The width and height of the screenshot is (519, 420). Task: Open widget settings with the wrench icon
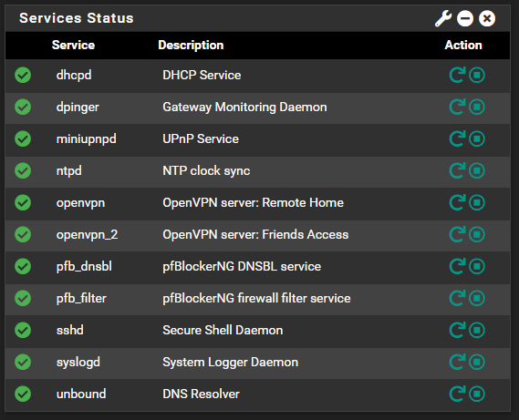(443, 18)
